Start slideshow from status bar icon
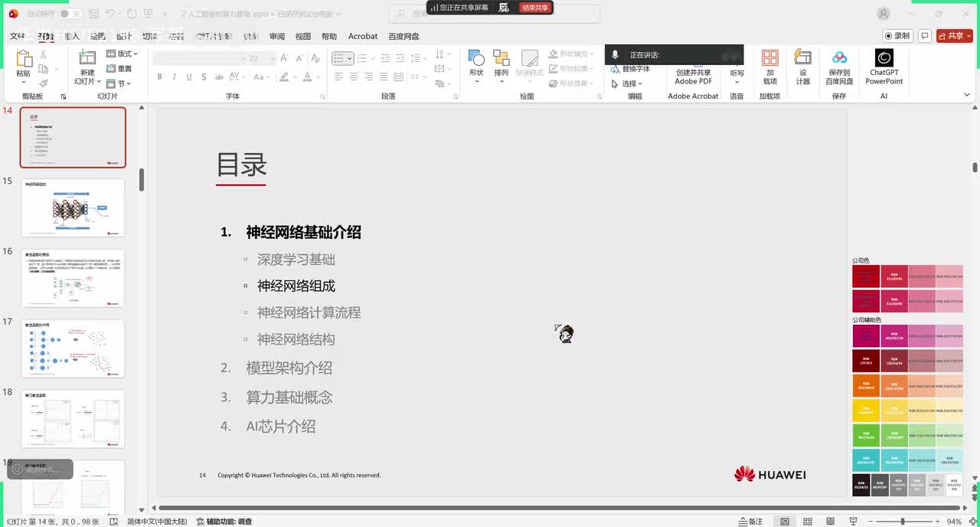Screen dimensions: 980x527 click(x=854, y=521)
